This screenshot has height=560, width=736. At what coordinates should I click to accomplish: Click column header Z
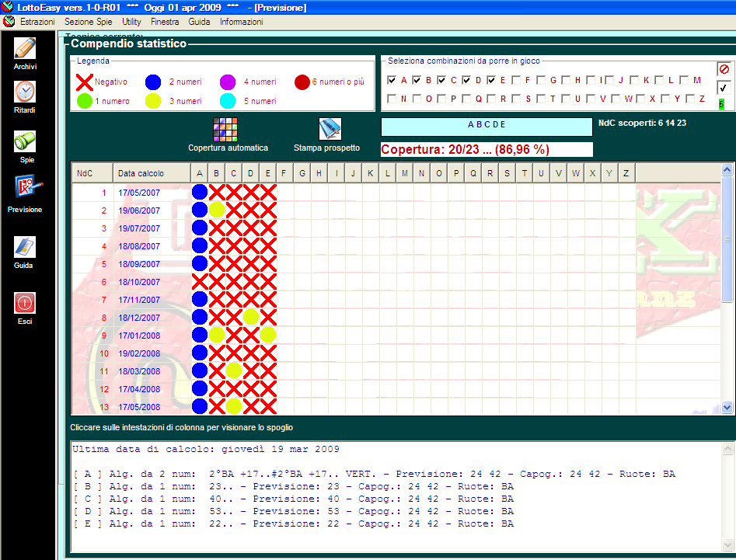coord(626,173)
